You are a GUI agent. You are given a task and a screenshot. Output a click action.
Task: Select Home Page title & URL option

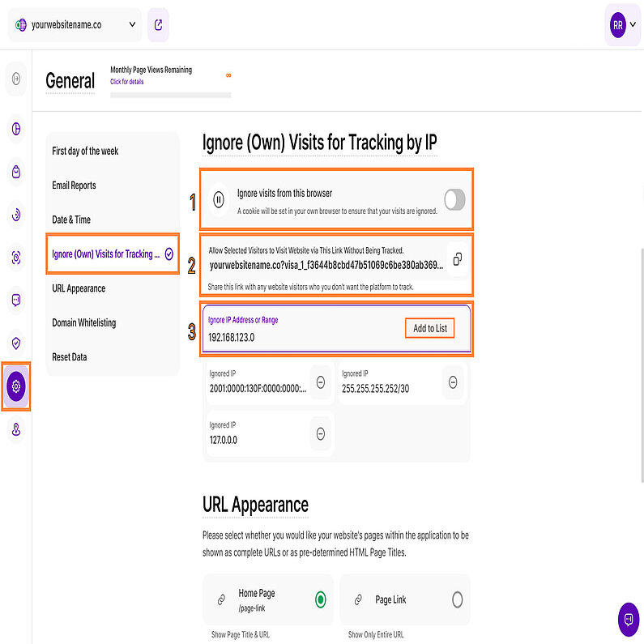(321, 600)
